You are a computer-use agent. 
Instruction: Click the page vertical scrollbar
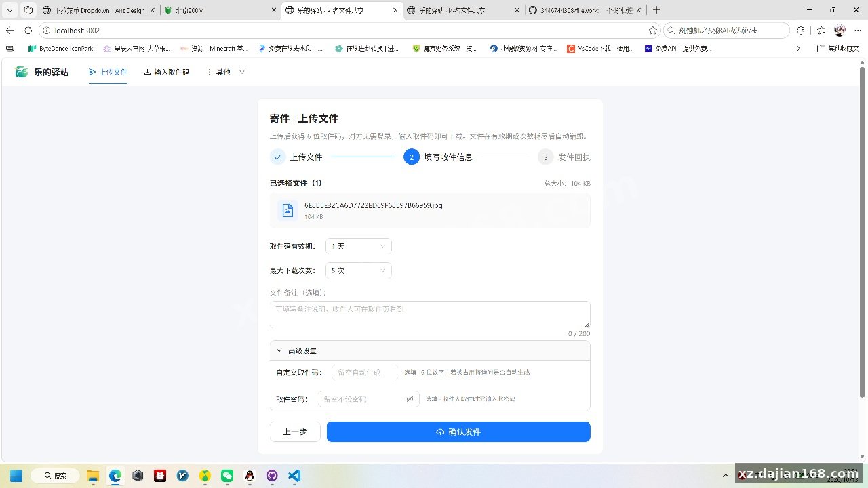863,232
